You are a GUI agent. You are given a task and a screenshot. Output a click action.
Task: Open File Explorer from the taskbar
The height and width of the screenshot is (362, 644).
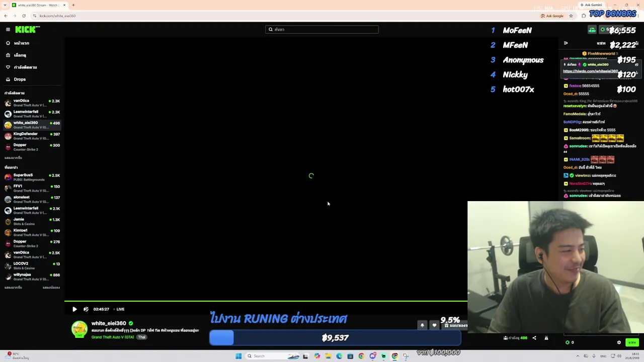pyautogui.click(x=328, y=356)
